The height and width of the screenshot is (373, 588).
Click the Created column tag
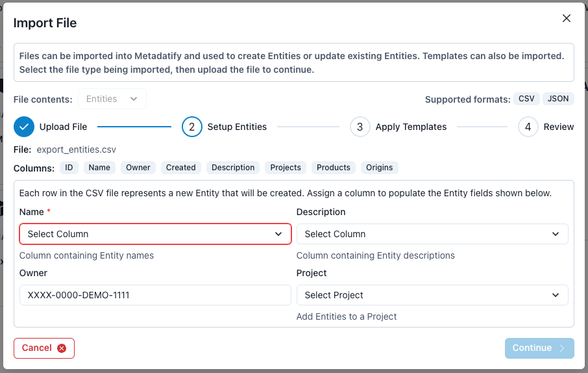coord(181,168)
